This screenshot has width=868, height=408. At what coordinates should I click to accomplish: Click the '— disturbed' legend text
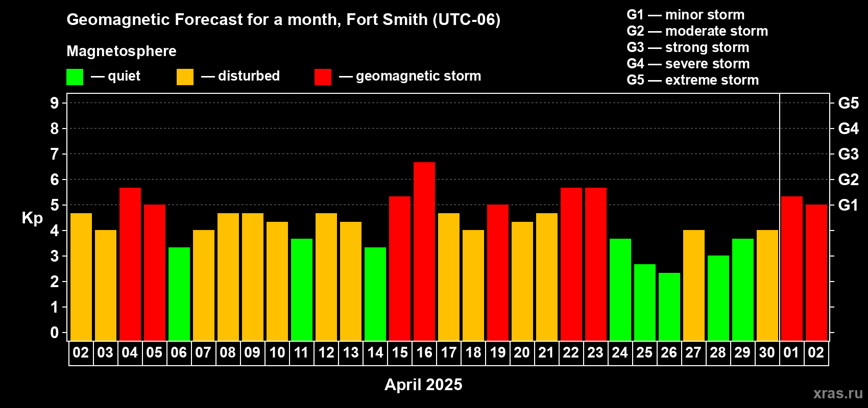point(240,76)
